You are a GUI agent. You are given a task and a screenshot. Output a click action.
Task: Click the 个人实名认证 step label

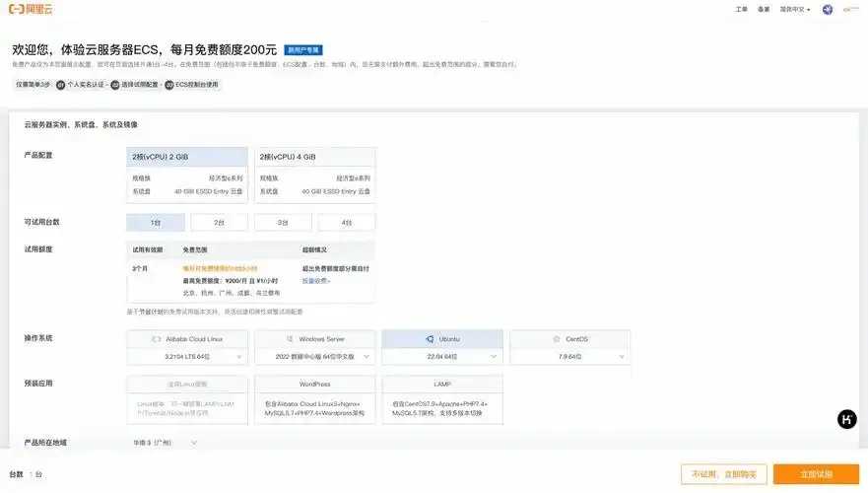click(x=86, y=85)
